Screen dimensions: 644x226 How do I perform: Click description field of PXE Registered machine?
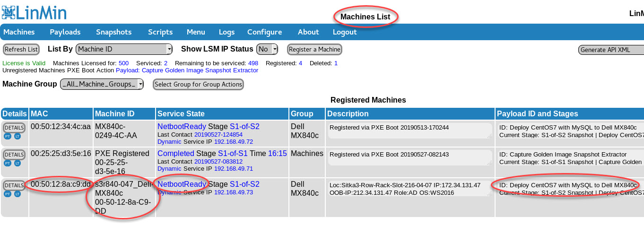pos(410,157)
